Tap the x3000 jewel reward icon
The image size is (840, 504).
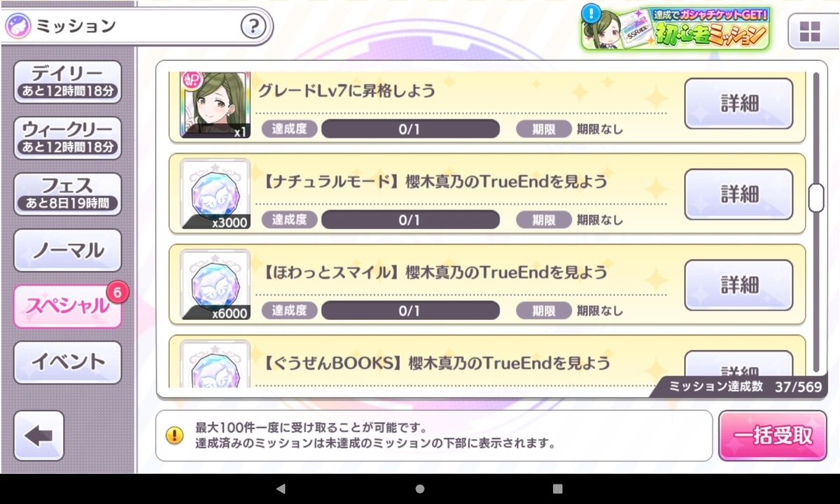215,195
